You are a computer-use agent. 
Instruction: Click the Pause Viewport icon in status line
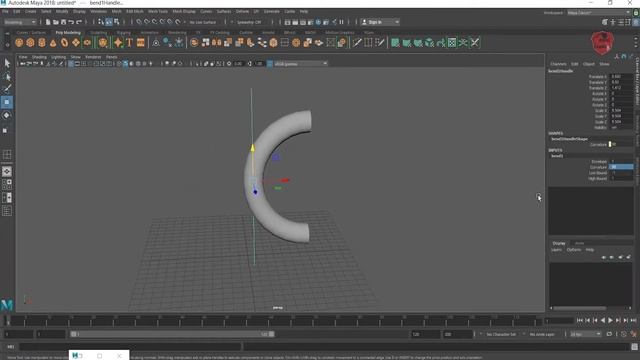click(x=342, y=22)
